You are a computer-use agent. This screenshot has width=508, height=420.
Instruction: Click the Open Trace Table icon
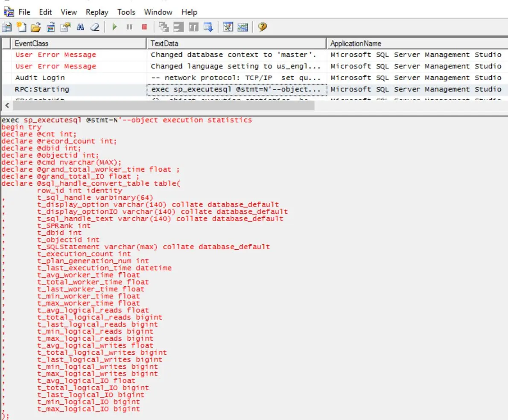[x=50, y=27]
